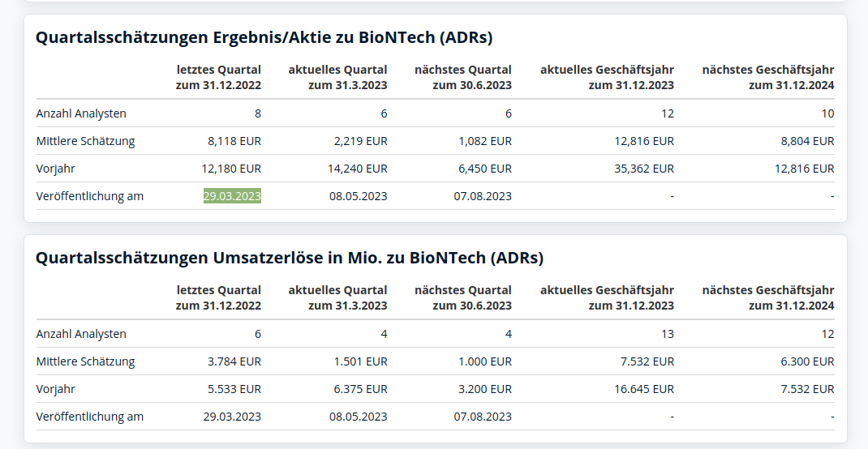This screenshot has height=449, width=868.
Task: Select the 6.300 EUR revenue estimate
Action: [x=807, y=361]
